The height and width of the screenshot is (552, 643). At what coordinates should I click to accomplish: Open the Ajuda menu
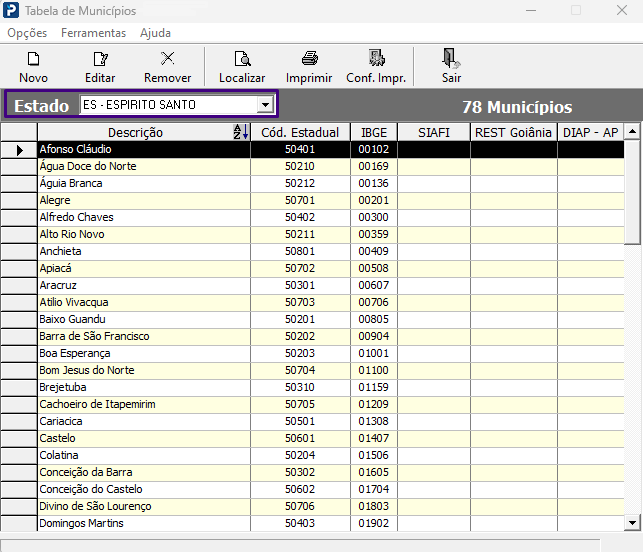pos(155,33)
